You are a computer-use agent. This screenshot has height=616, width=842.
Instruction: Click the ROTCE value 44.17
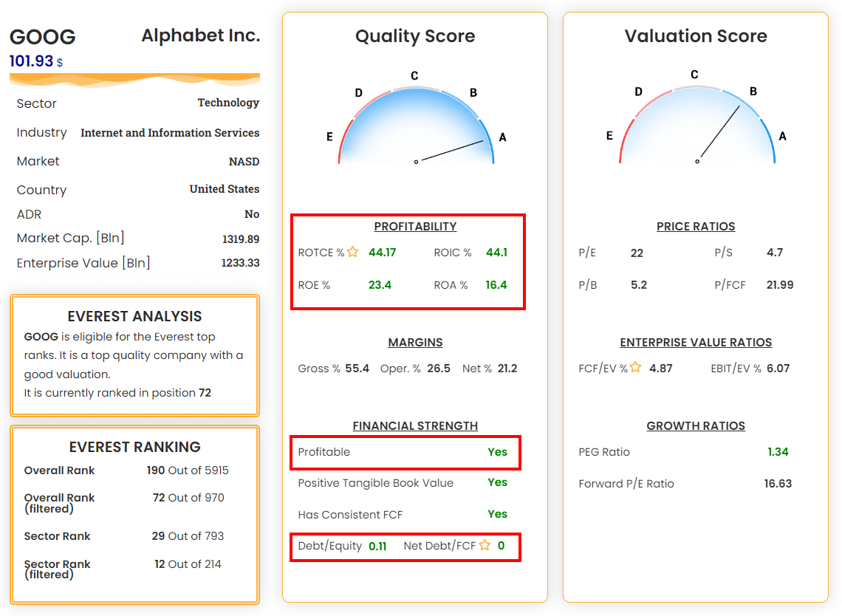[382, 253]
